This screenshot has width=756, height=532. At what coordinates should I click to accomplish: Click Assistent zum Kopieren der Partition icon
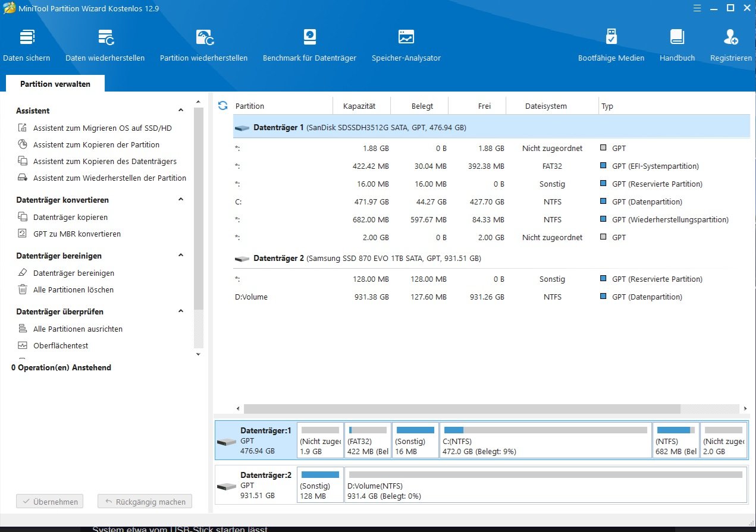(x=23, y=144)
